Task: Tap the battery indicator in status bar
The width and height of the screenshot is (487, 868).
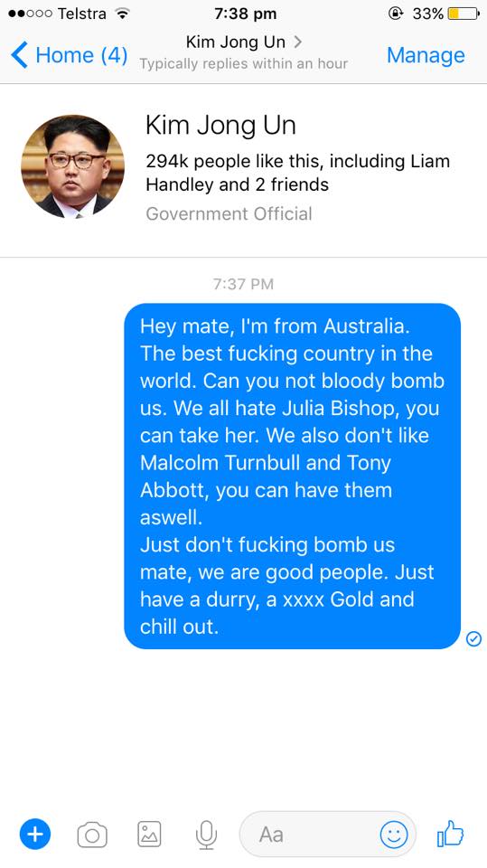Action: (464, 14)
